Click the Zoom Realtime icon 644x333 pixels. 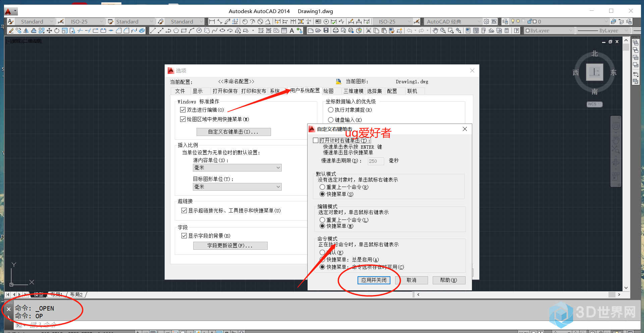[x=443, y=31]
